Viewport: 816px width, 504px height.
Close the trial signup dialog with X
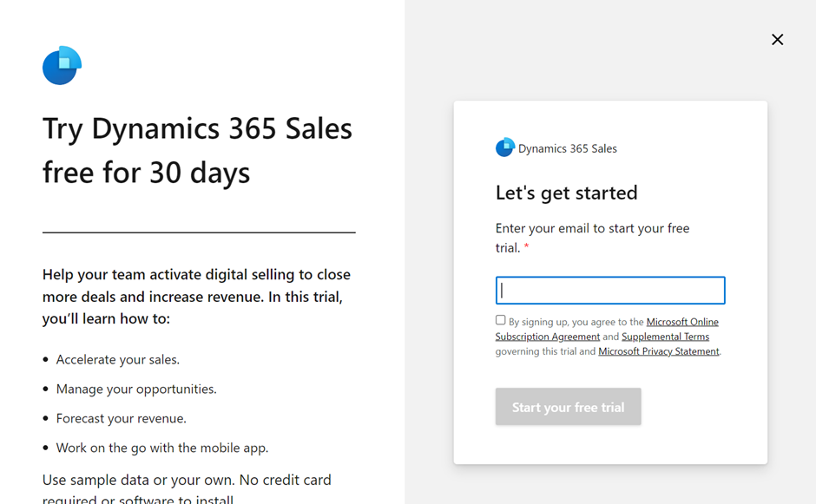[777, 40]
